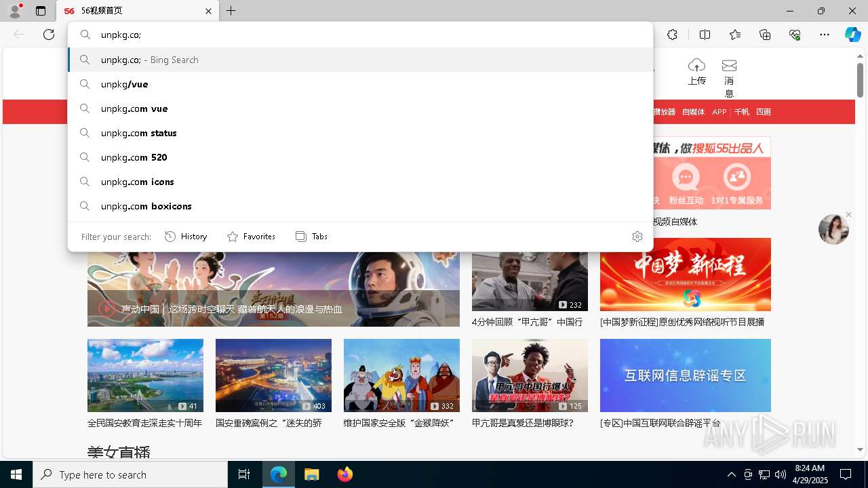Open clock showing 8:24 AM
This screenshot has width=868, height=488.
[x=810, y=474]
